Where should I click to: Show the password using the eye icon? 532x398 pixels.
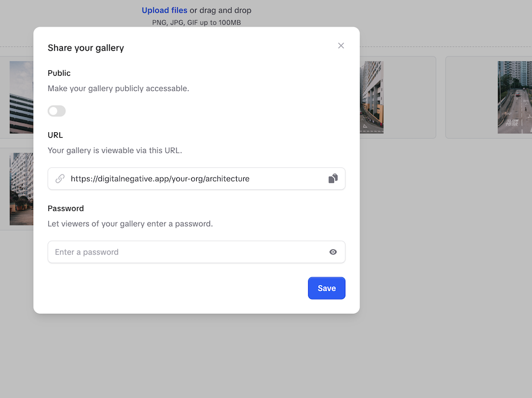point(333,252)
